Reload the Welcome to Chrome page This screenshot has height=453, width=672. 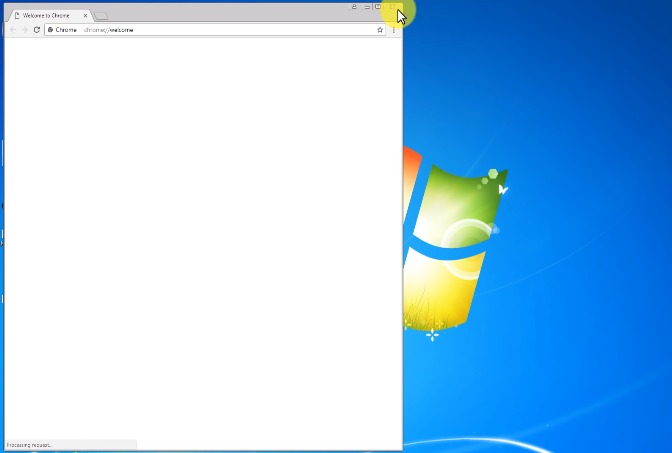[37, 30]
